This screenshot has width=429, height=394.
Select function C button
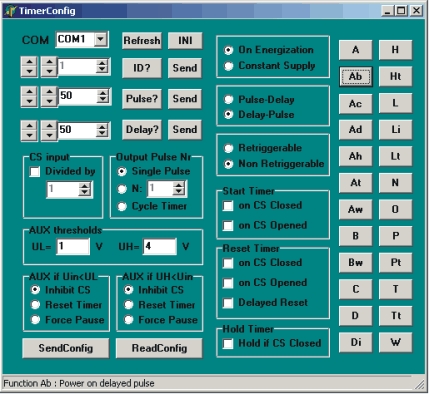355,289
